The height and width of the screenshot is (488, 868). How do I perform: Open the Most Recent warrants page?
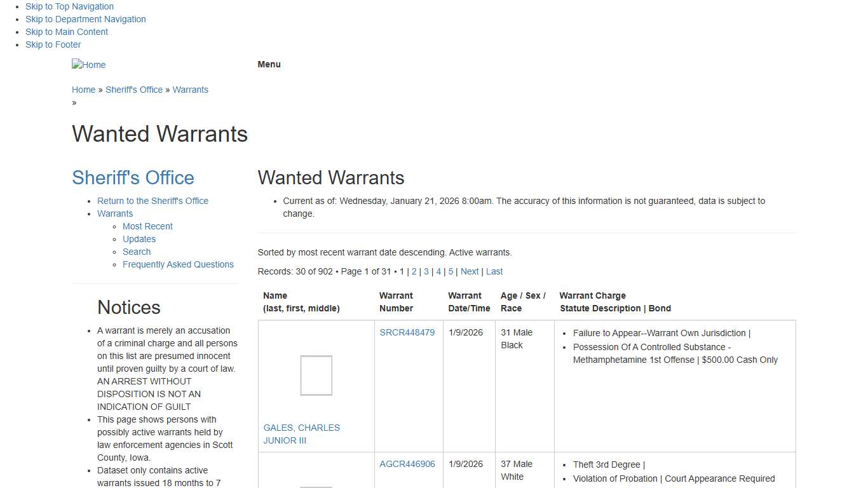(147, 226)
